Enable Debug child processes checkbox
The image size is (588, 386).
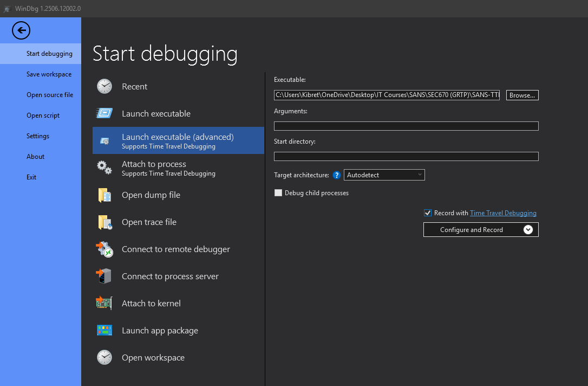pos(278,193)
